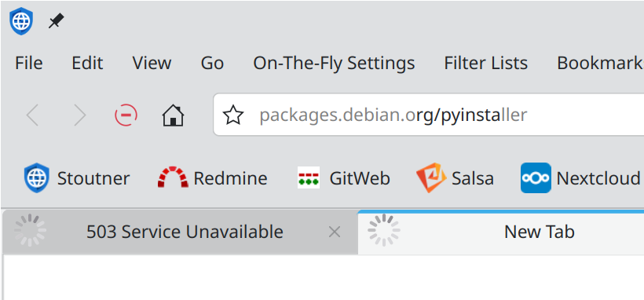Expand the On-The-Fly Settings menu
The image size is (644, 300).
coord(334,64)
